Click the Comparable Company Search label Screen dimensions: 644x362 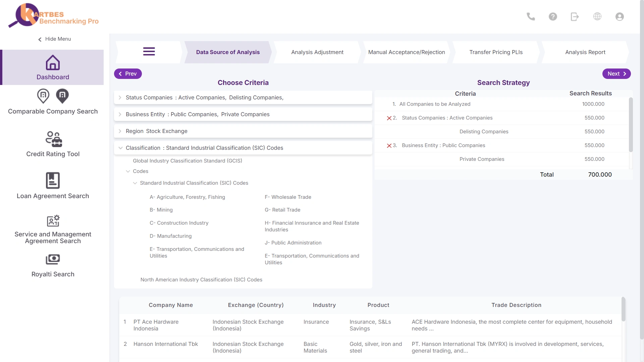pos(53,111)
